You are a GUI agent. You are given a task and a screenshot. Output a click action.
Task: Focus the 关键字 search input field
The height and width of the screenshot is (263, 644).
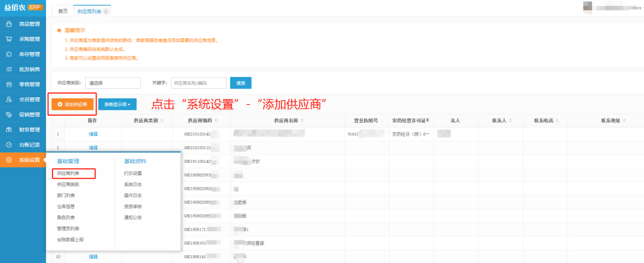(199, 83)
